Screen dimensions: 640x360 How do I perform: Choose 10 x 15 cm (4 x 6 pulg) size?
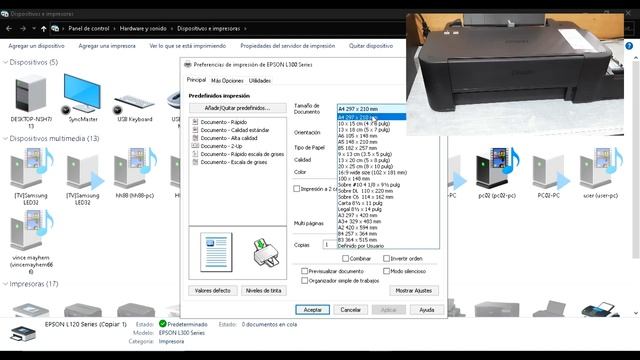(364, 123)
